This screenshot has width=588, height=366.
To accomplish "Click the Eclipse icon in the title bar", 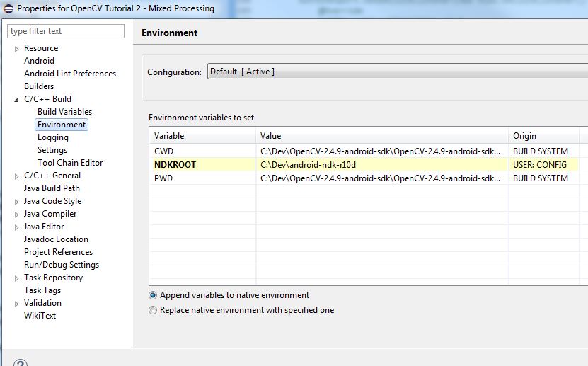I will (8, 8).
